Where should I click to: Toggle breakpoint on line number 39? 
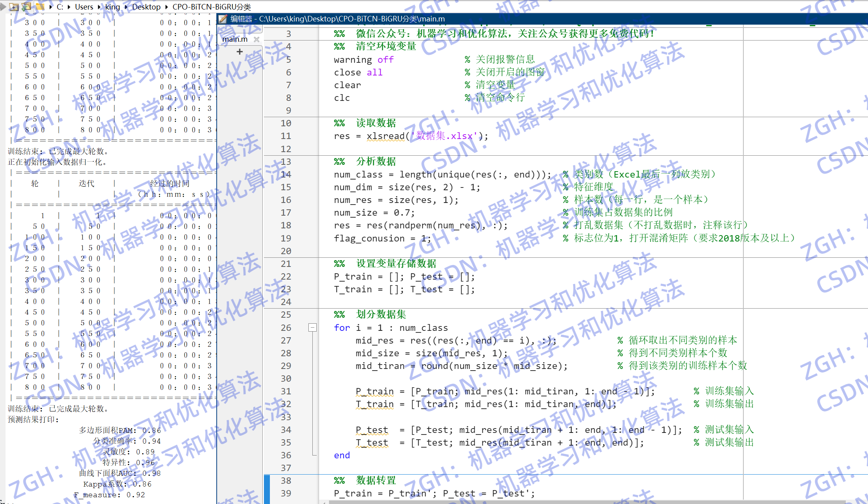click(286, 493)
